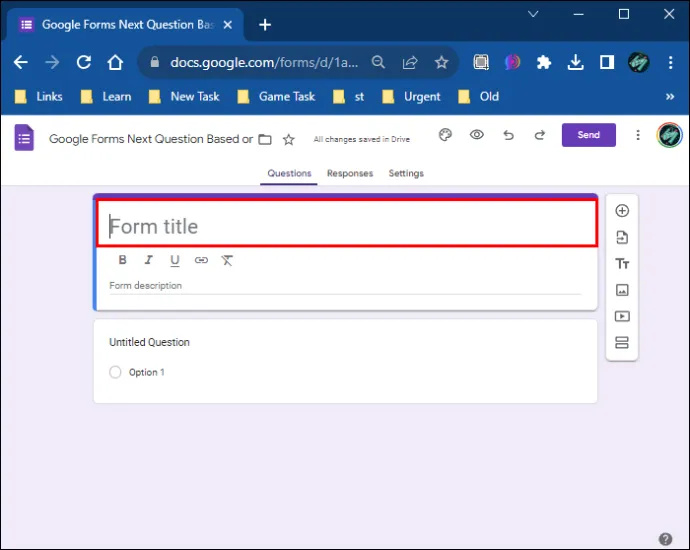The image size is (690, 550).
Task: Click the Option 1 label text
Action: click(x=147, y=373)
